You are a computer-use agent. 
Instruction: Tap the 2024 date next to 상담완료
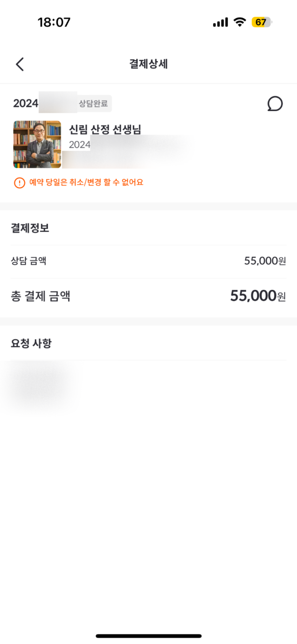(26, 103)
